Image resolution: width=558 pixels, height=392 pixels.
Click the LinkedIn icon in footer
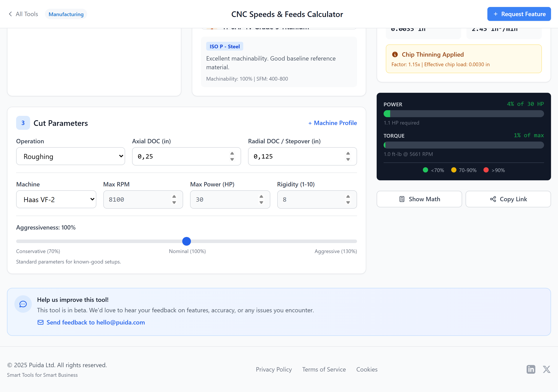(531, 369)
